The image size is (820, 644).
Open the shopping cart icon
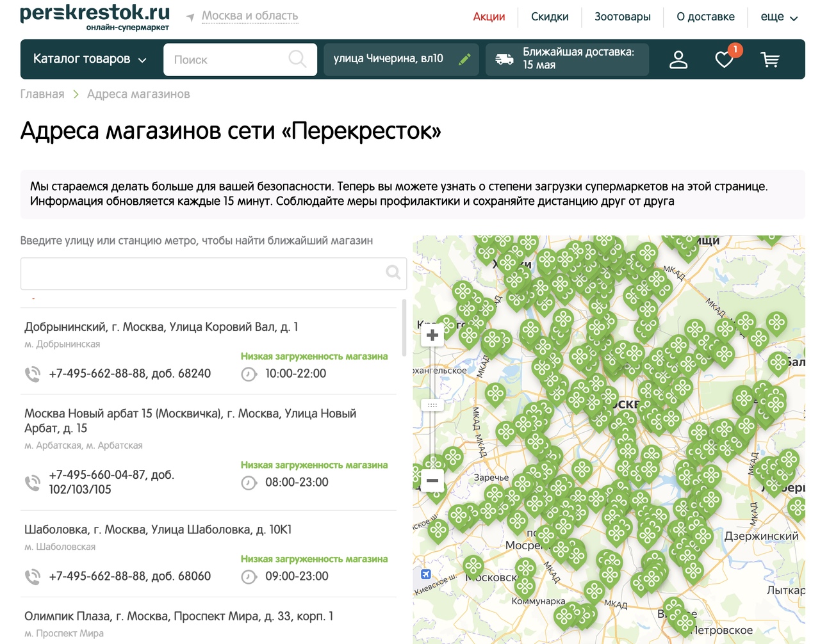pyautogui.click(x=770, y=60)
